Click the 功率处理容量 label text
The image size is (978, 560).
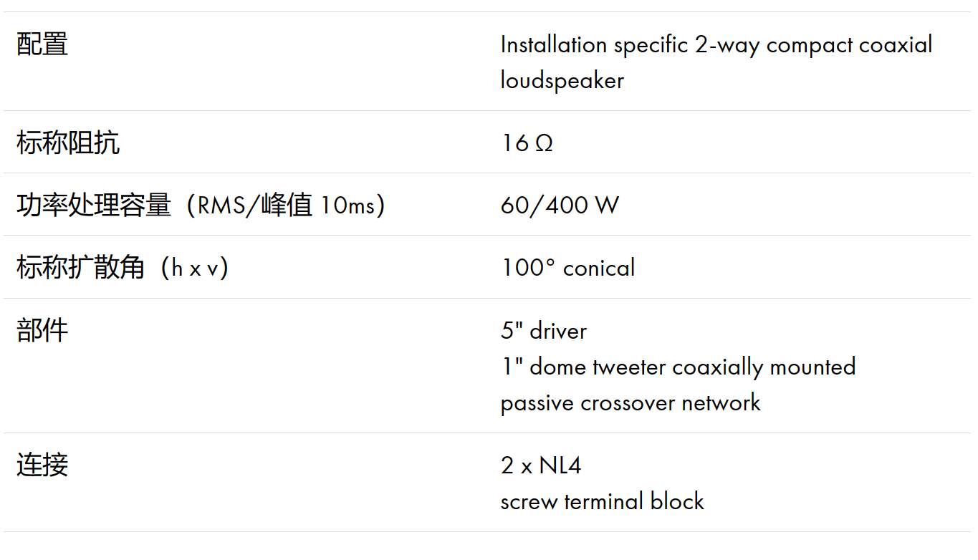(94, 206)
